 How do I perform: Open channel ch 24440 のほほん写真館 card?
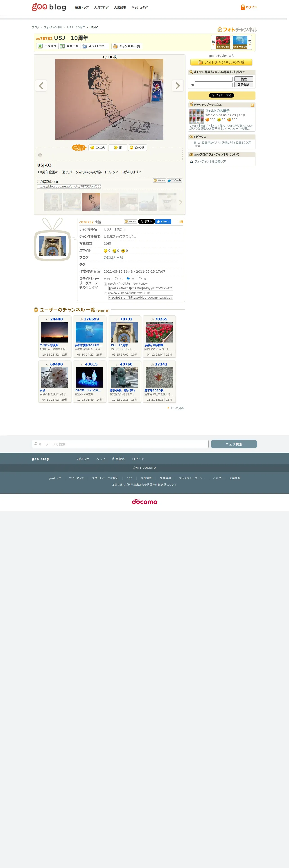click(54, 336)
